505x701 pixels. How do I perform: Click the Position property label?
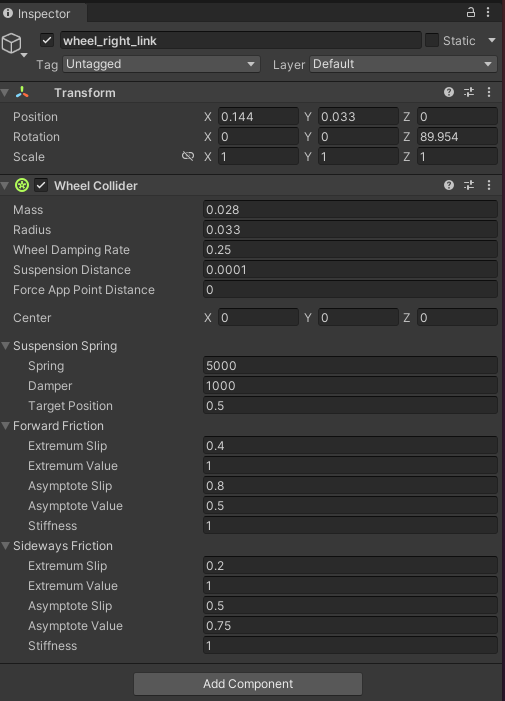[35, 117]
